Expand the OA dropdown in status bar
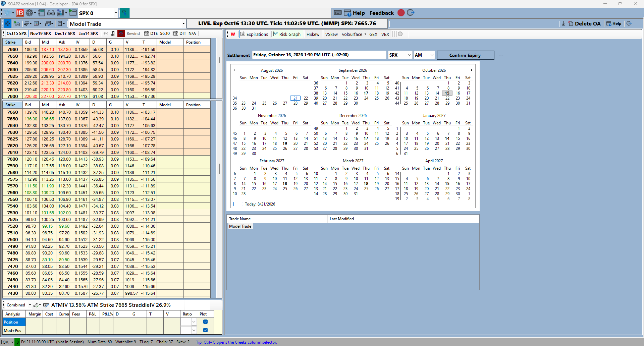Viewport: 644px width, 346px height. click(x=12, y=342)
